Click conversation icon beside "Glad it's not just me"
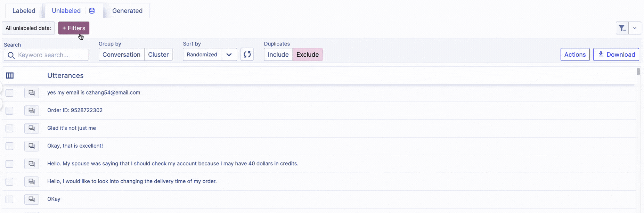Image resolution: width=644 pixels, height=213 pixels. pos(32,128)
